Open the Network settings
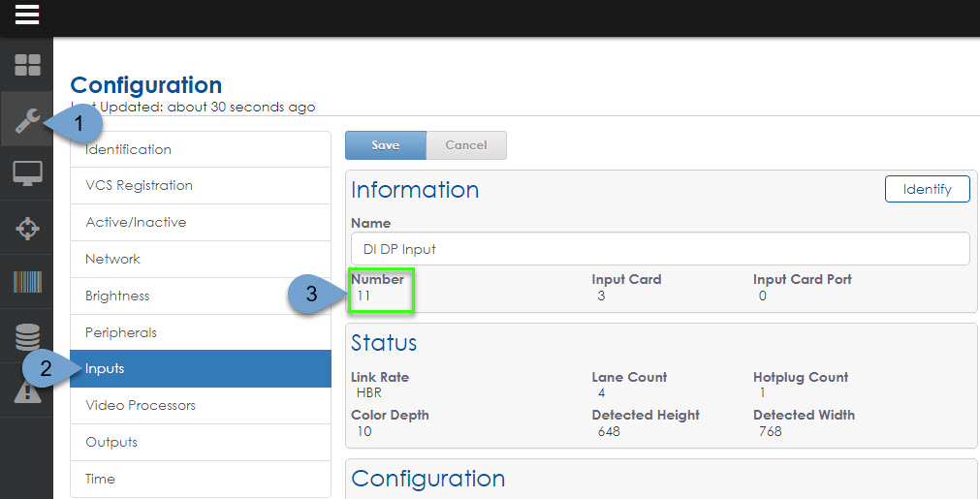The width and height of the screenshot is (980, 499). 200,259
